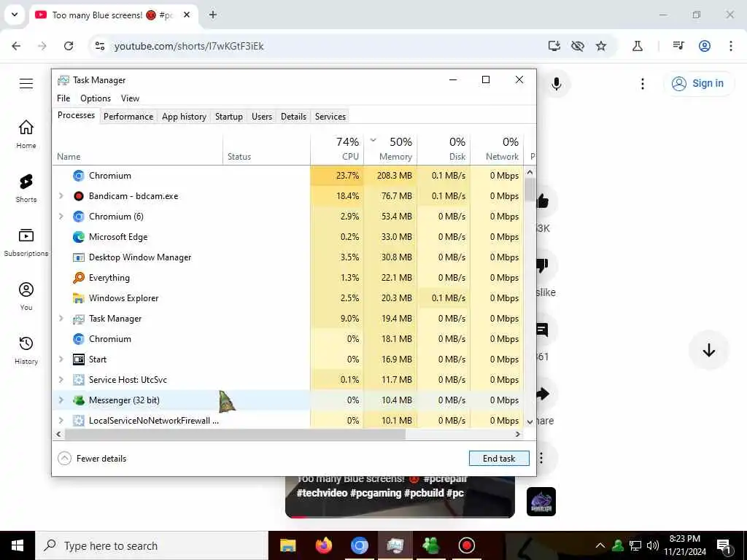The image size is (747, 560).
Task: Switch to the Startup tab
Action: tap(228, 117)
